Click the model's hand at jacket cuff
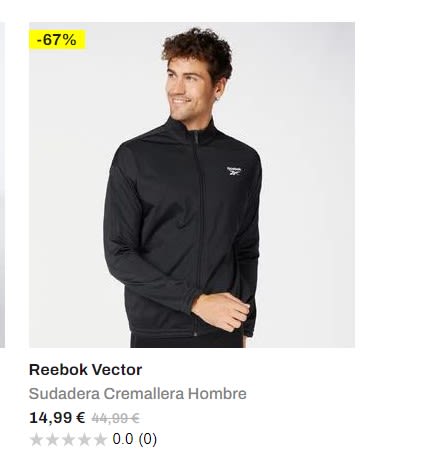The image size is (435, 475). click(221, 312)
